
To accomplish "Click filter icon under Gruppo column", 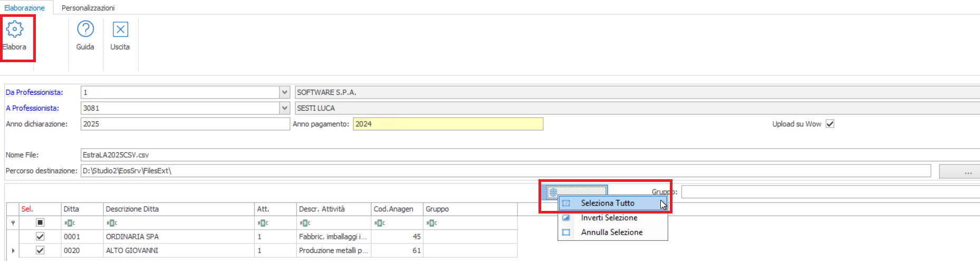I will (x=431, y=223).
